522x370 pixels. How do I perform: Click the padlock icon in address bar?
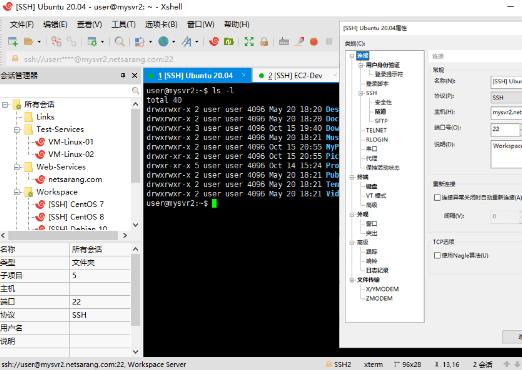[15, 59]
